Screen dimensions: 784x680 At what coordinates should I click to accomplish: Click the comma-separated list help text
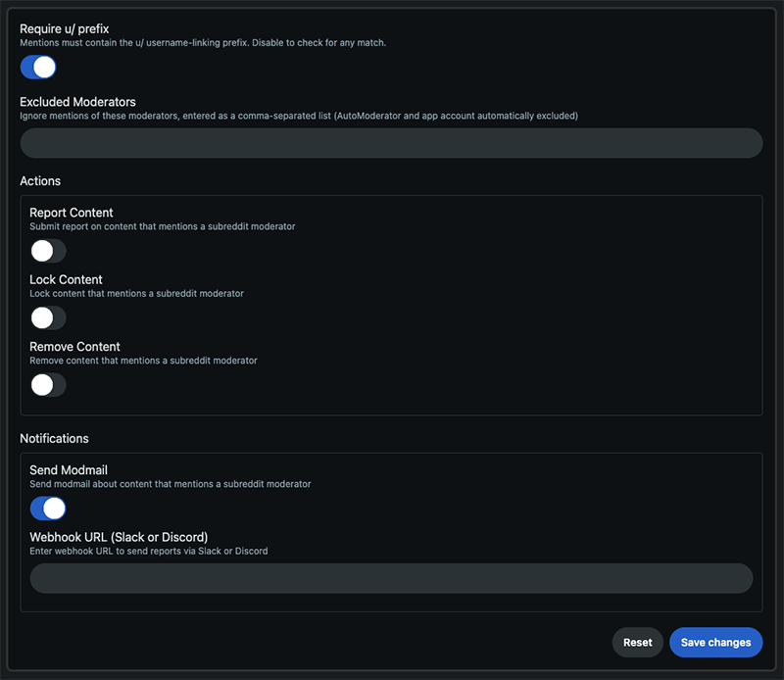[299, 116]
